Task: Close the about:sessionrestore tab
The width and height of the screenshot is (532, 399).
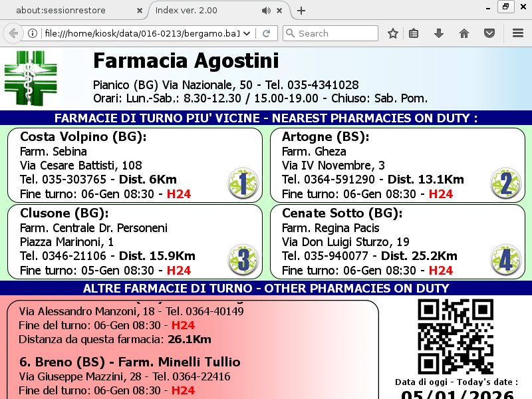Action: tap(139, 11)
